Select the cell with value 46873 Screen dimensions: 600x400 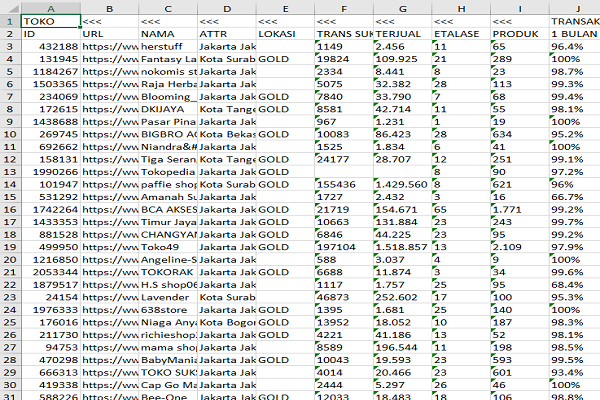click(x=344, y=297)
